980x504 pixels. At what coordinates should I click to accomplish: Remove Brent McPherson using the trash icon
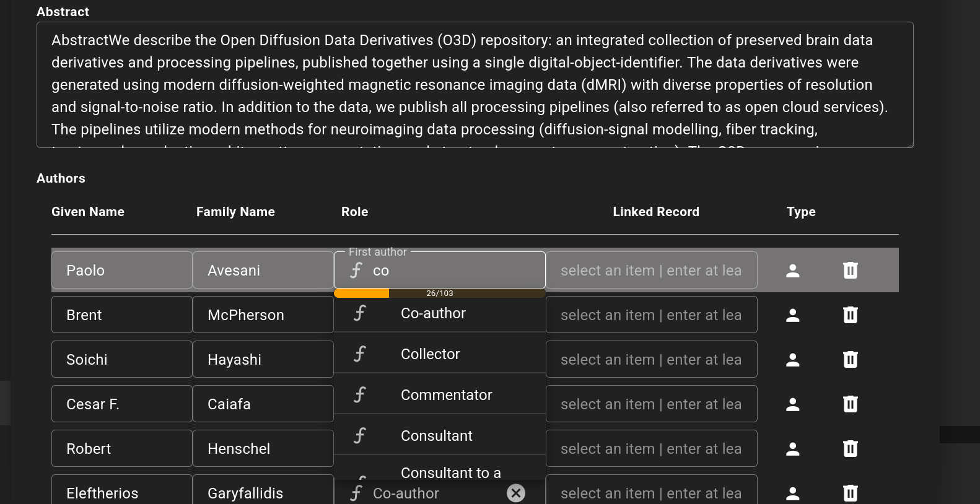point(851,315)
